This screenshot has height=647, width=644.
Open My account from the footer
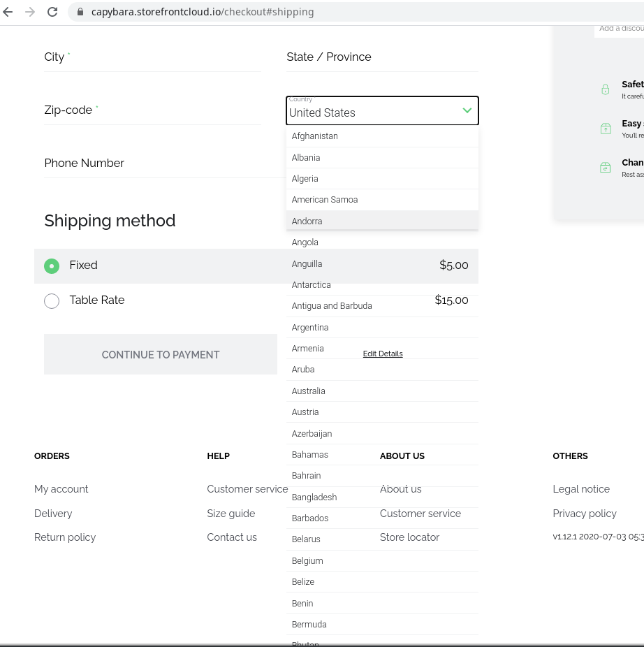point(61,489)
